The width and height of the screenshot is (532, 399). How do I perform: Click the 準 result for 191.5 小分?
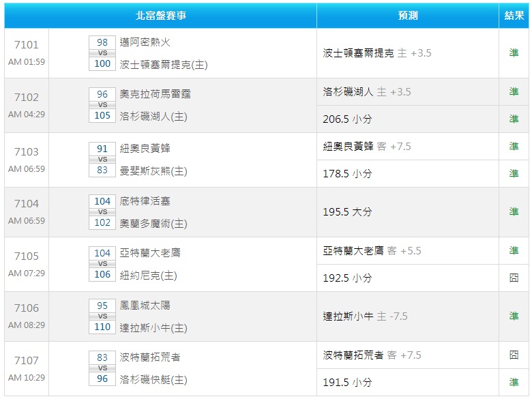[x=514, y=382]
